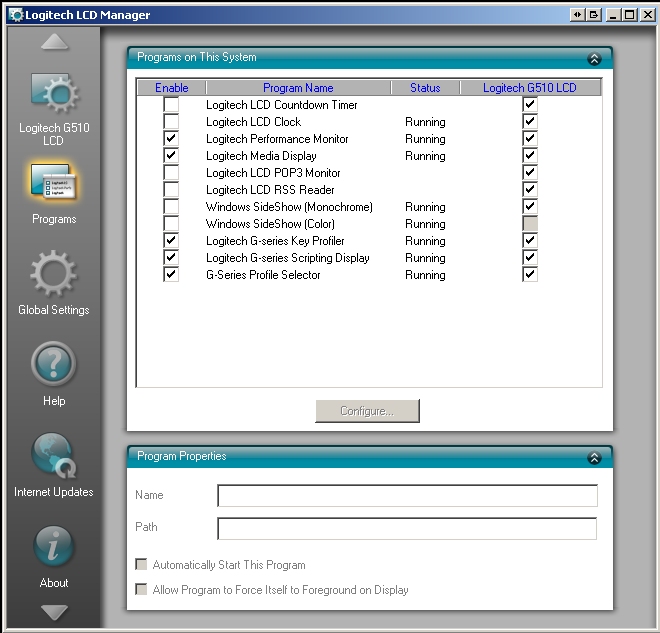This screenshot has width=660, height=633.
Task: Enable Windows SideShow (Color) checkbox
Action: click(x=171, y=223)
